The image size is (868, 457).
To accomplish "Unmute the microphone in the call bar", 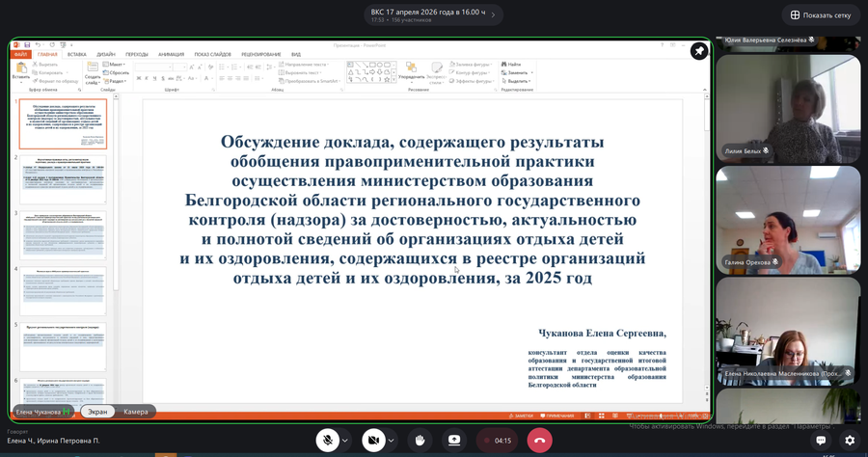I will [328, 440].
